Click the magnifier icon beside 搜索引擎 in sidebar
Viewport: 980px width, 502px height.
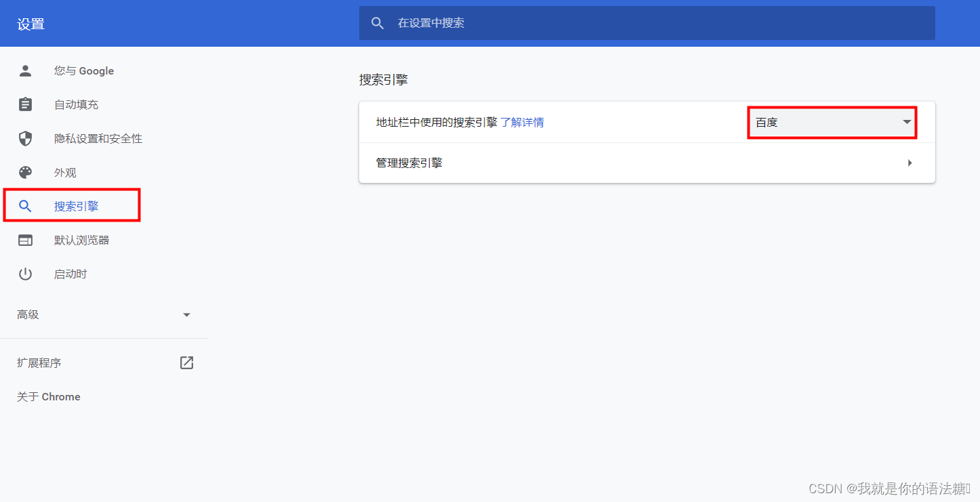[25, 206]
